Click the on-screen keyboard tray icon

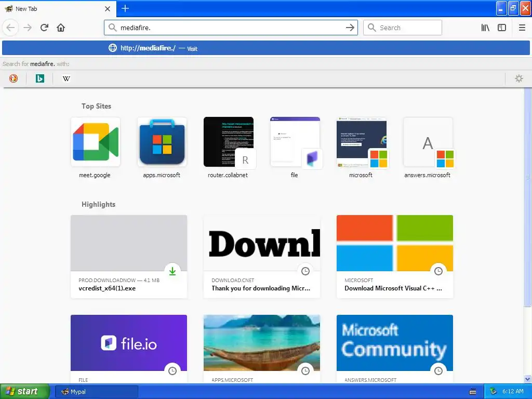click(x=473, y=392)
